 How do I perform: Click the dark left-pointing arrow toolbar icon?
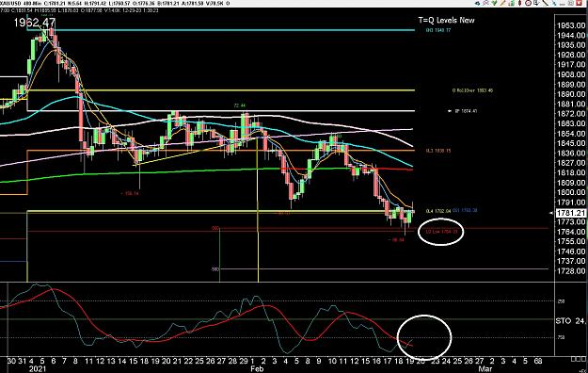477,4
